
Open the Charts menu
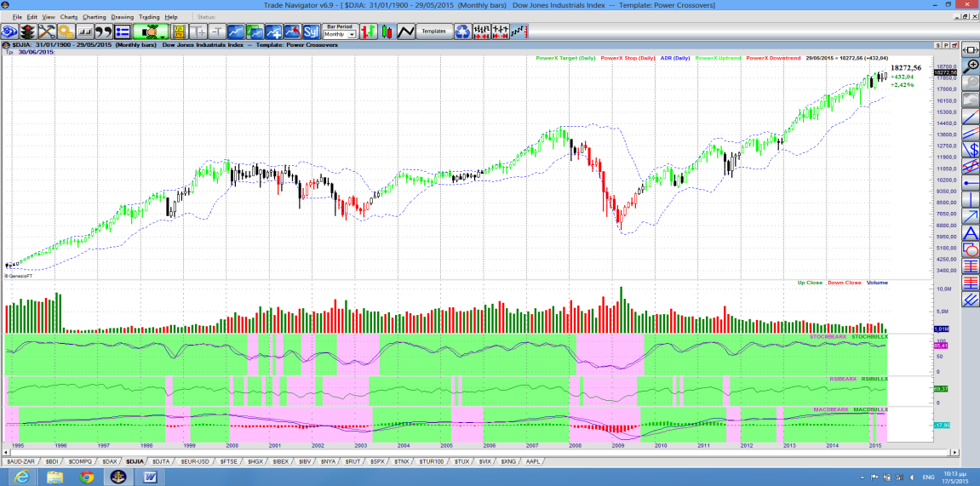[69, 17]
